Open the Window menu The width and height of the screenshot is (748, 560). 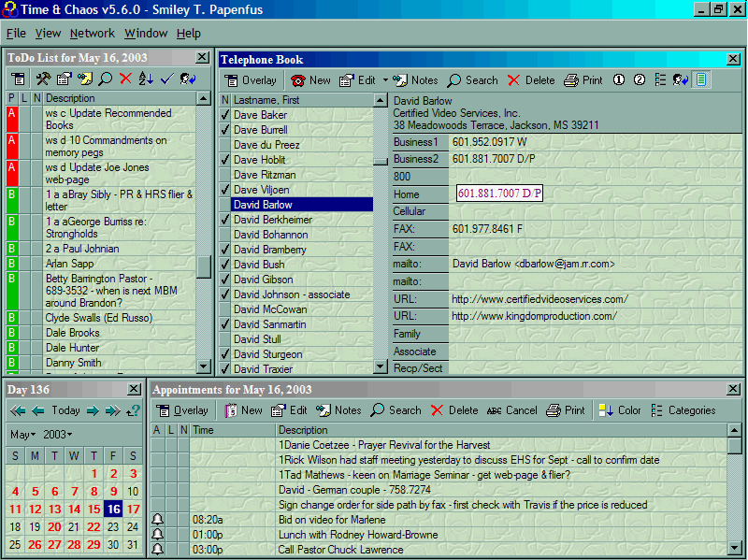[x=146, y=34]
